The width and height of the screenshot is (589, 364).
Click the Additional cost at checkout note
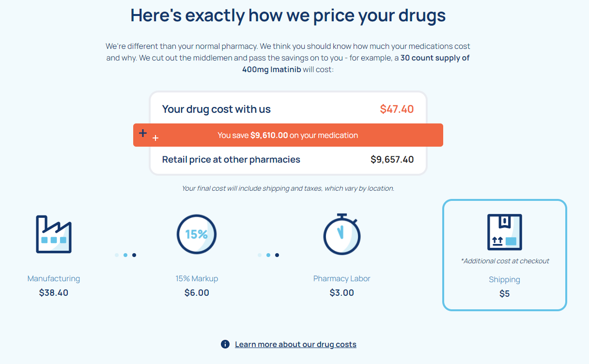(504, 260)
